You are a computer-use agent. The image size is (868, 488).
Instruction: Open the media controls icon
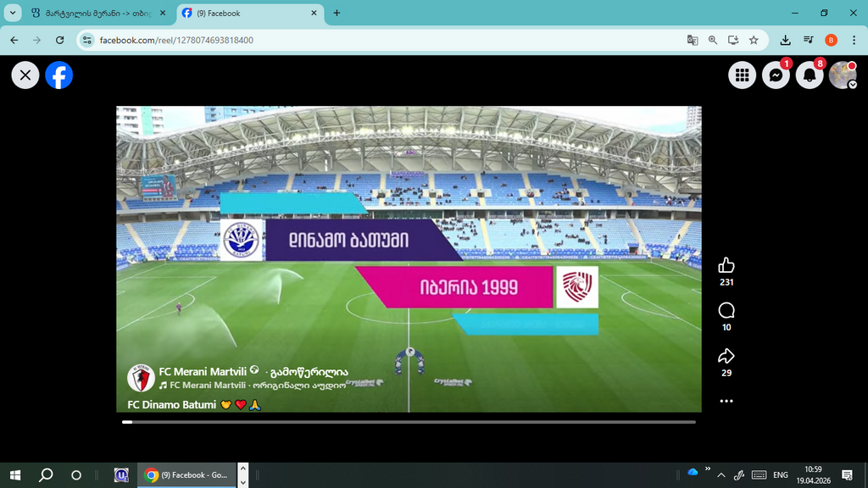pyautogui.click(x=808, y=40)
